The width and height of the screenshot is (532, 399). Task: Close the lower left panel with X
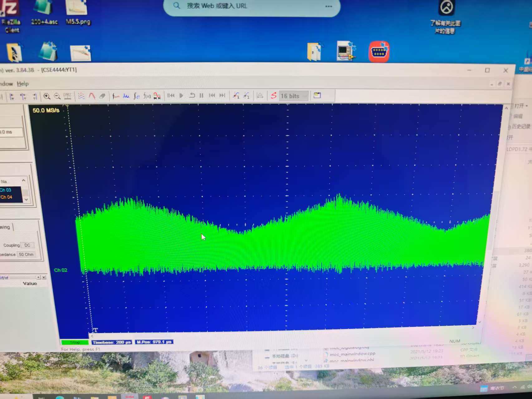click(x=44, y=277)
